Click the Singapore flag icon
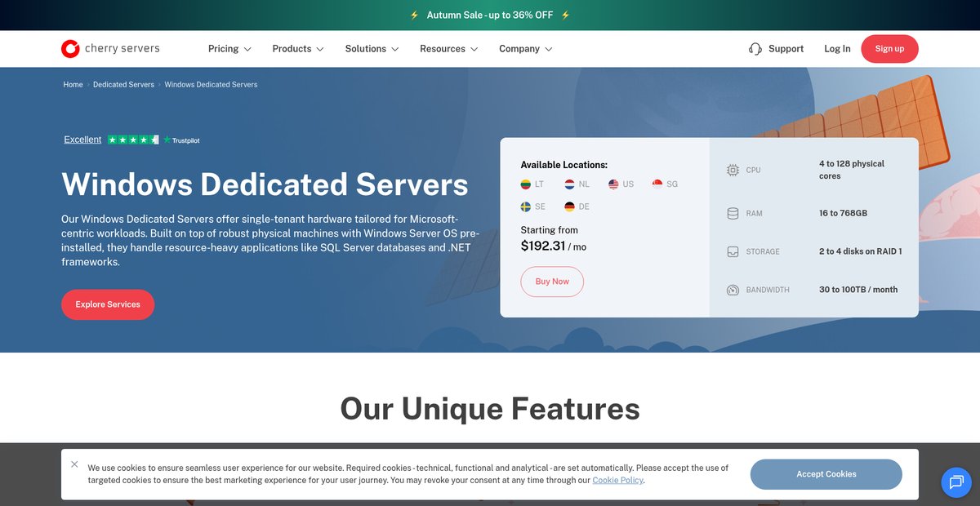The width and height of the screenshot is (980, 506). [x=657, y=184]
